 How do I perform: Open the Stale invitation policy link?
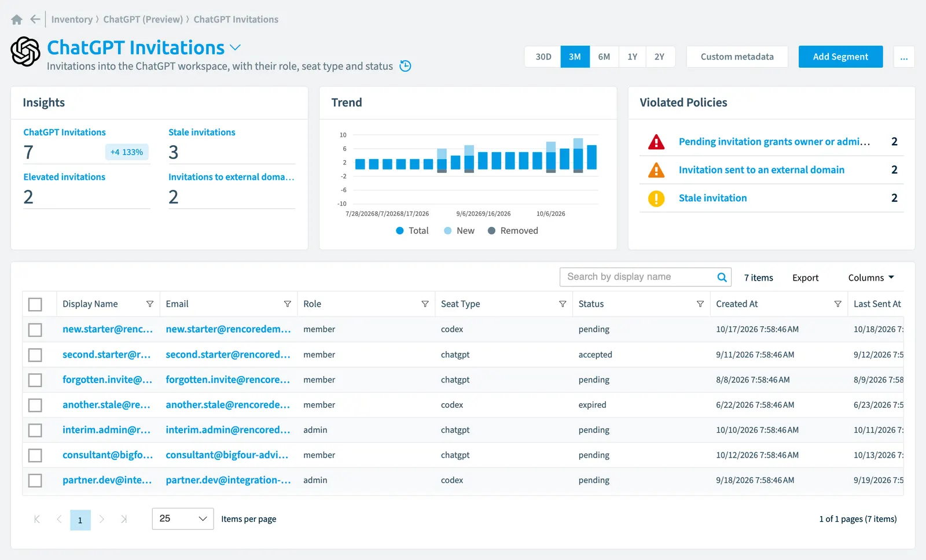[x=713, y=198]
